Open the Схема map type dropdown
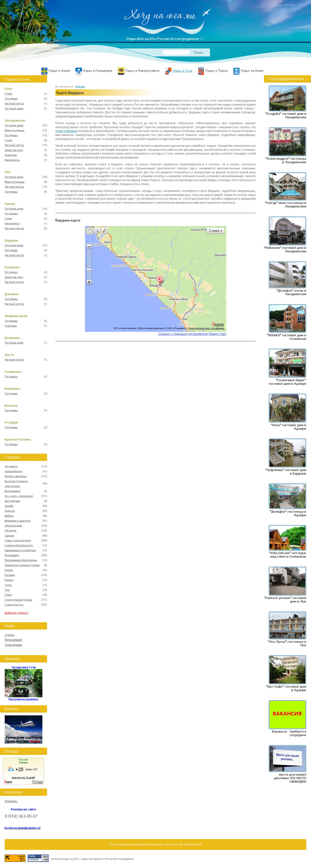This screenshot has height=868, width=311. (216, 231)
